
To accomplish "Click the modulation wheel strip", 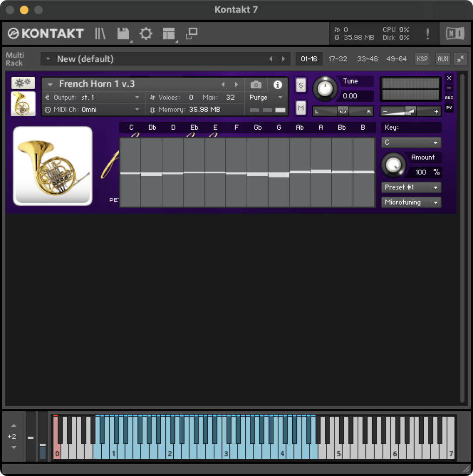I will click(x=43, y=437).
